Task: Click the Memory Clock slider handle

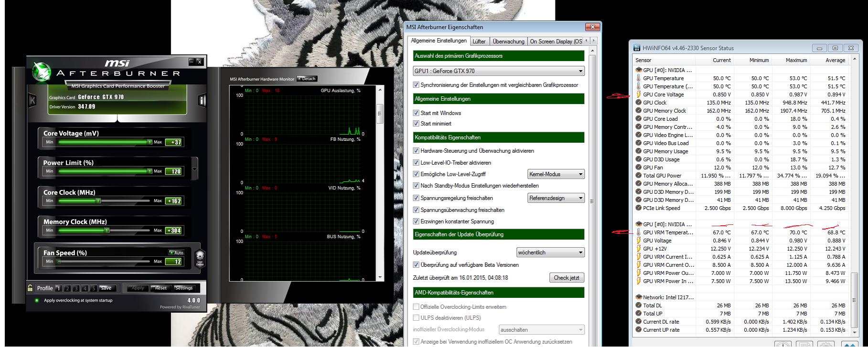Action: click(107, 230)
